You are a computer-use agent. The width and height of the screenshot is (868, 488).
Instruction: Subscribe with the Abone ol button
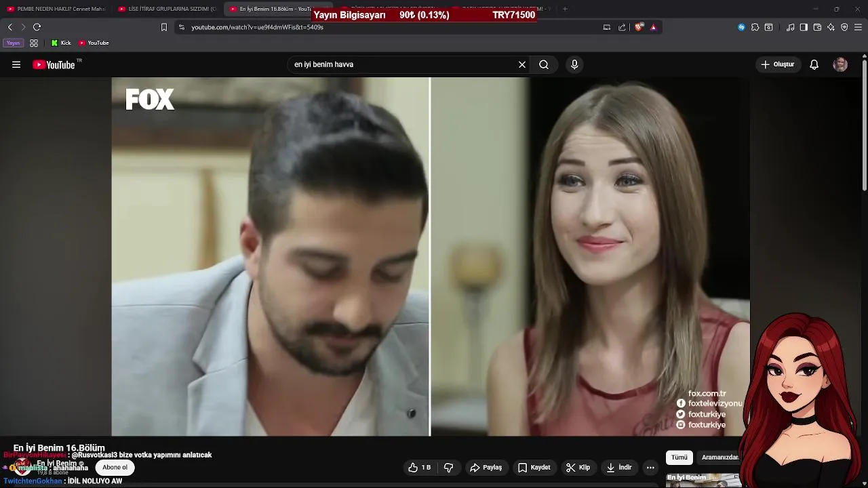pyautogui.click(x=115, y=467)
